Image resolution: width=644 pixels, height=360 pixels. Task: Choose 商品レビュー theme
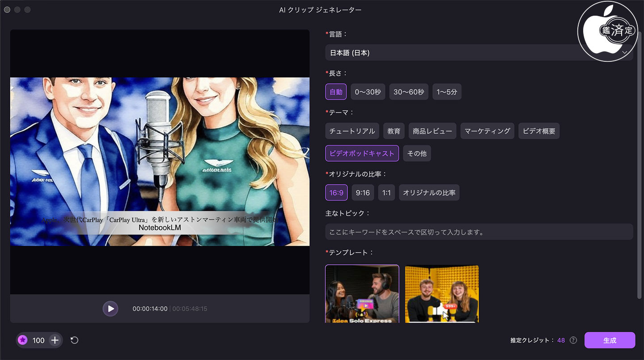pos(432,131)
